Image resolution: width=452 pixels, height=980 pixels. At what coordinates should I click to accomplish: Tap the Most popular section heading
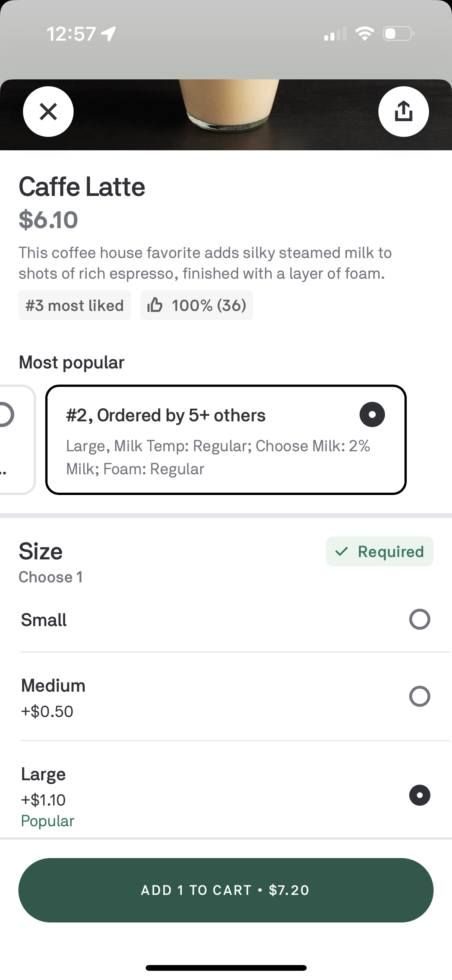pos(72,362)
